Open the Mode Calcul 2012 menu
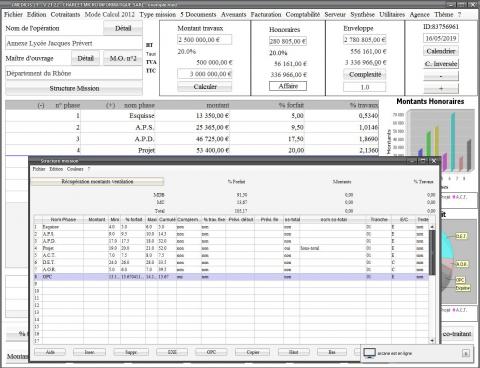Image resolution: width=480 pixels, height=368 pixels. tap(110, 15)
